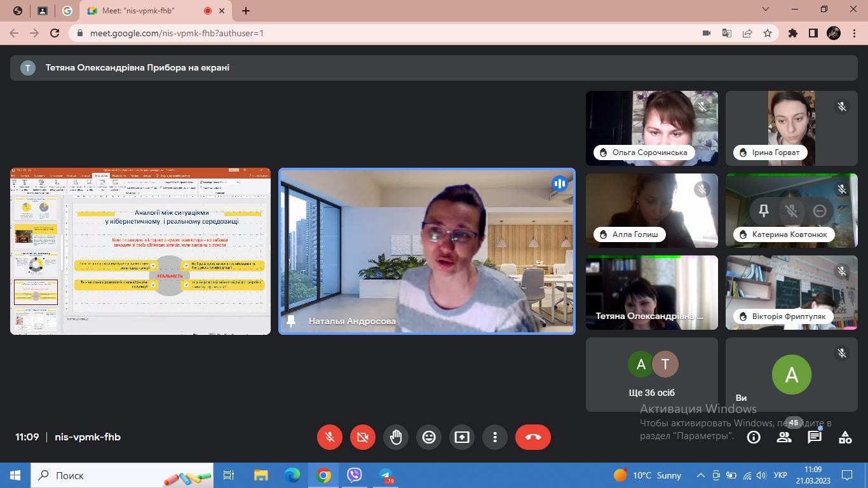Show the participants list panel
The height and width of the screenshot is (488, 868).
click(784, 437)
